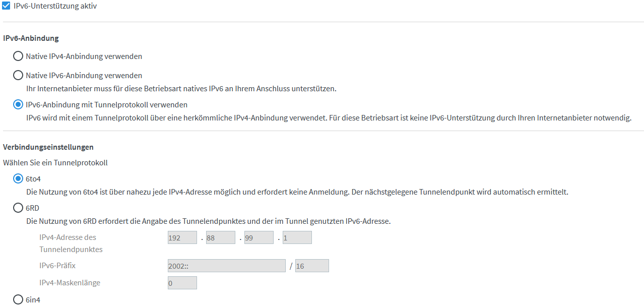Uncheck the IPv6-Unterstützung aktiv checkbox
Viewport: 644px width, 307px height.
click(7, 6)
